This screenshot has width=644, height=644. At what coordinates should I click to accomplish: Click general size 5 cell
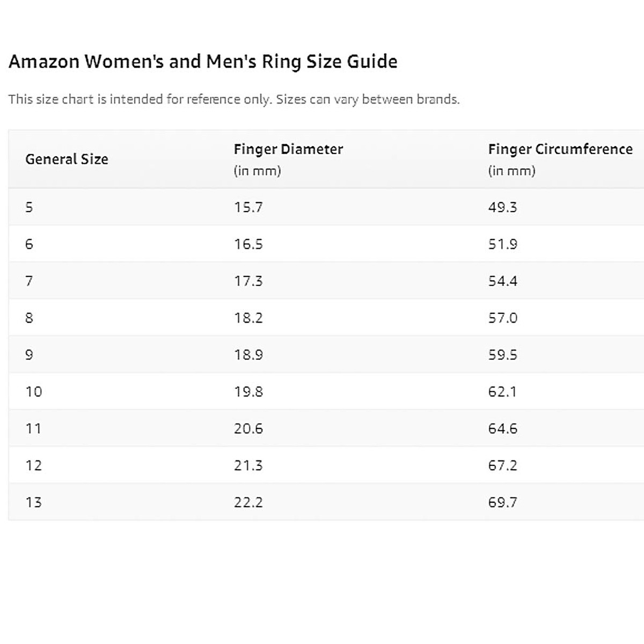pos(29,207)
